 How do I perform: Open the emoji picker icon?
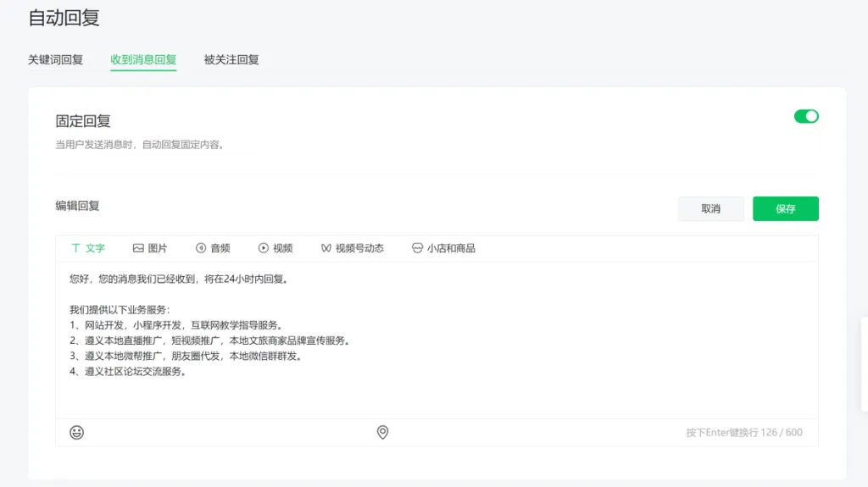tap(77, 432)
